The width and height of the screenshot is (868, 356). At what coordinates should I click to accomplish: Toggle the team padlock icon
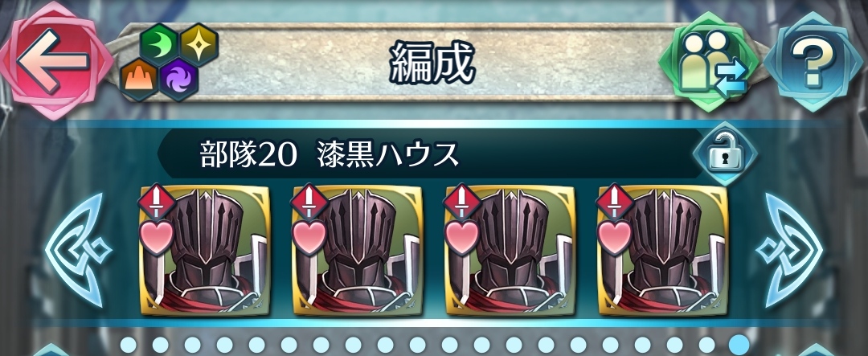point(725,154)
